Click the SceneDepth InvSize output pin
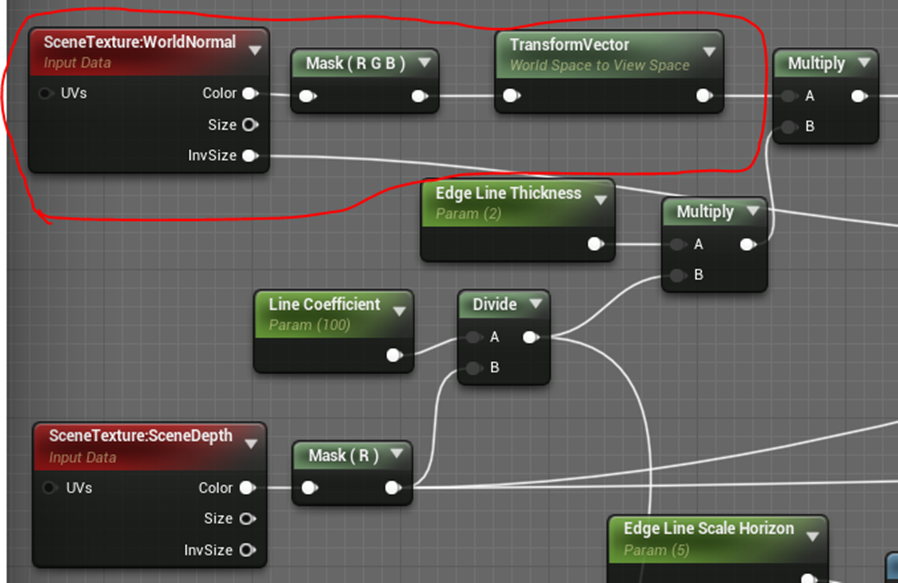The height and width of the screenshot is (583, 898). (247, 550)
